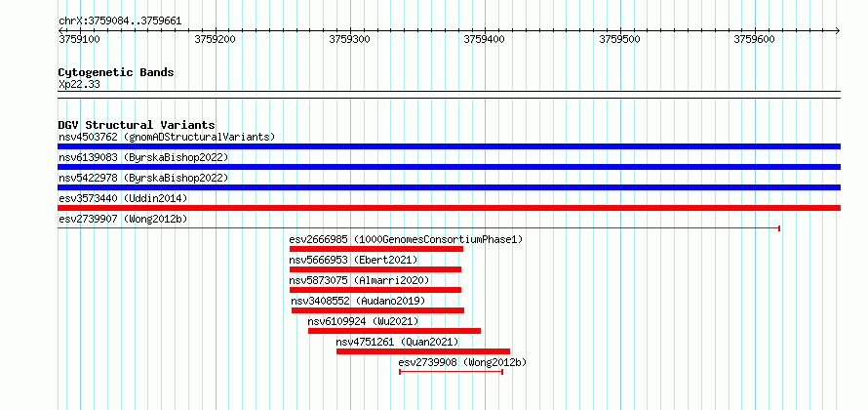Click the Xp22.33 cytogenetic band line
This screenshot has width=868, height=410.
(449, 95)
